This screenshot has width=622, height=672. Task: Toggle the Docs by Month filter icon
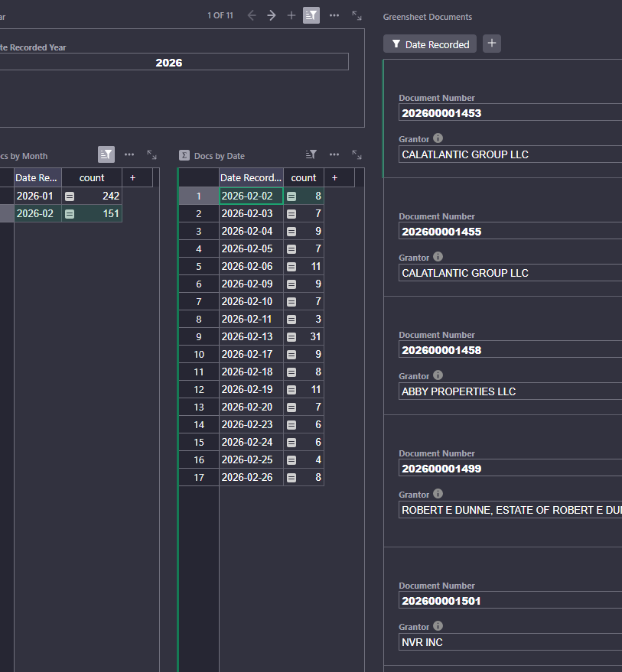106,154
